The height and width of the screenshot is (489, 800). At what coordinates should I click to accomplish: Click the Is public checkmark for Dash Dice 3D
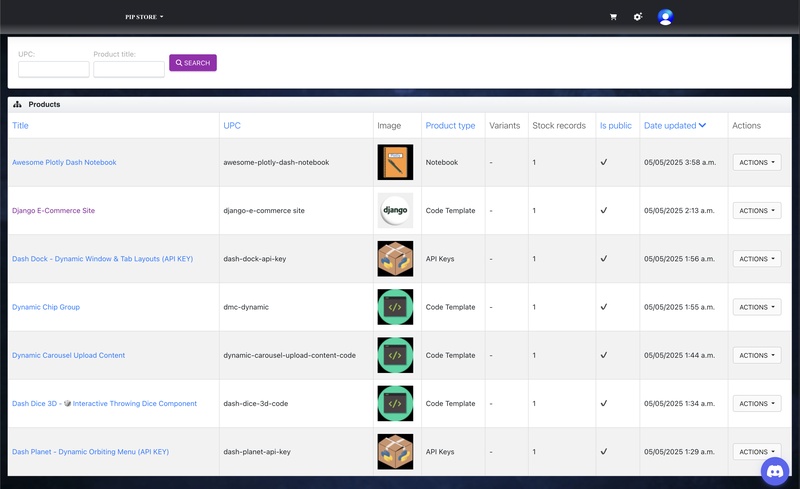(604, 403)
